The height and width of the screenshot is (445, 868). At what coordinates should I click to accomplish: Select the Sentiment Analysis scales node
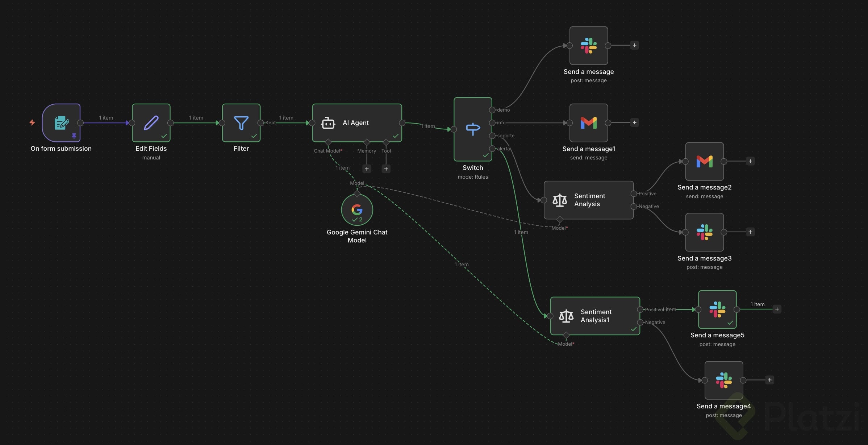pyautogui.click(x=588, y=200)
